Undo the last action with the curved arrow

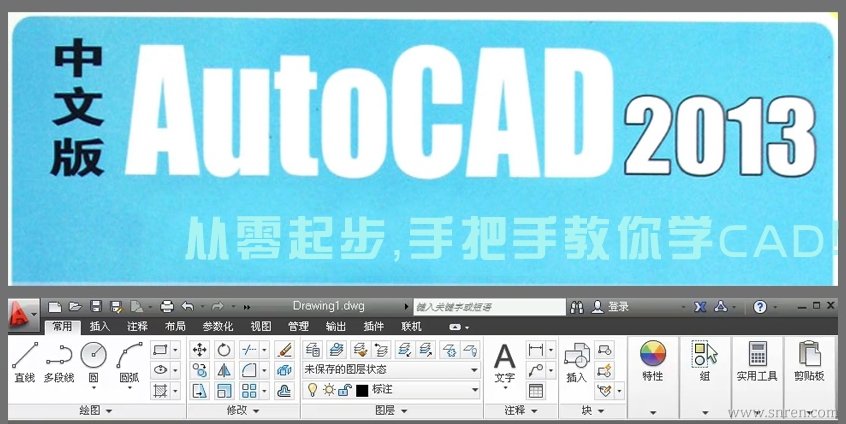187,306
